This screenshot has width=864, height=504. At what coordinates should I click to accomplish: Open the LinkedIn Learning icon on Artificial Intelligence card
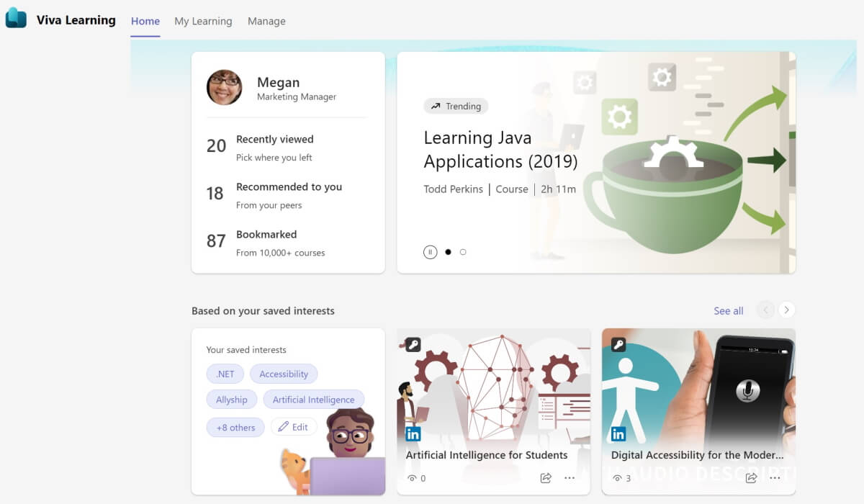click(x=414, y=433)
